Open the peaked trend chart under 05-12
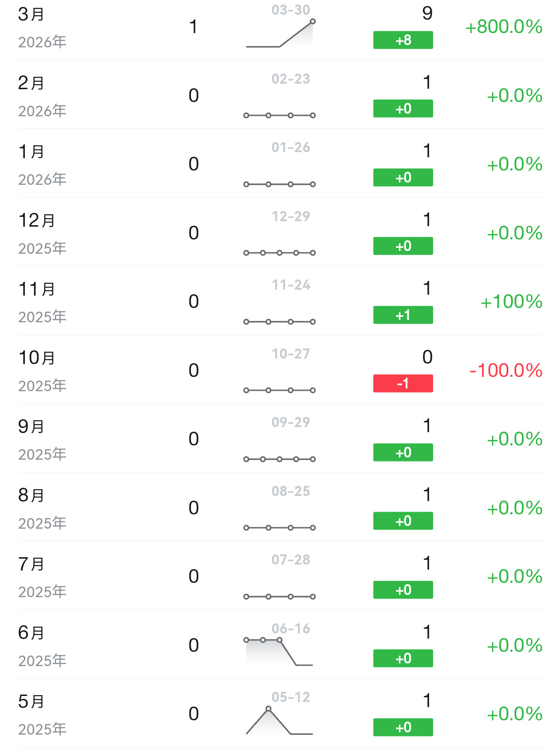The width and height of the screenshot is (560, 753). 280,722
